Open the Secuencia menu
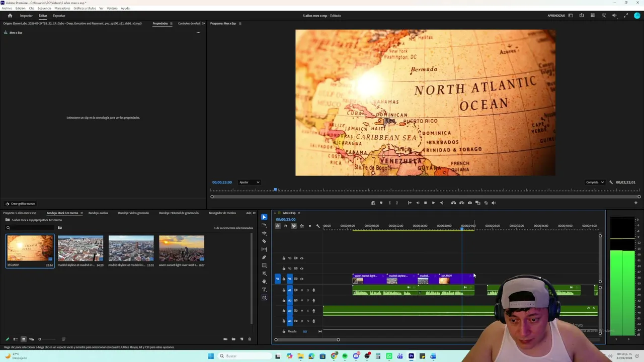Image resolution: width=644 pixels, height=362 pixels. 44,8
